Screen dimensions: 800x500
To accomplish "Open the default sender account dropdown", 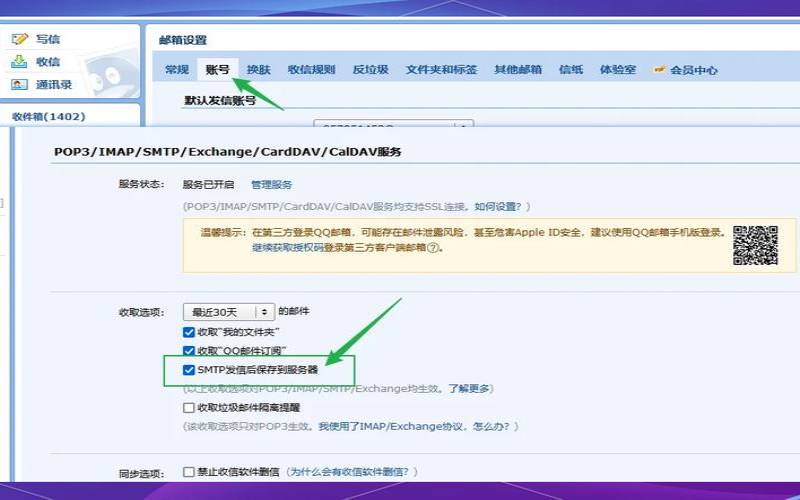I will 393,123.
